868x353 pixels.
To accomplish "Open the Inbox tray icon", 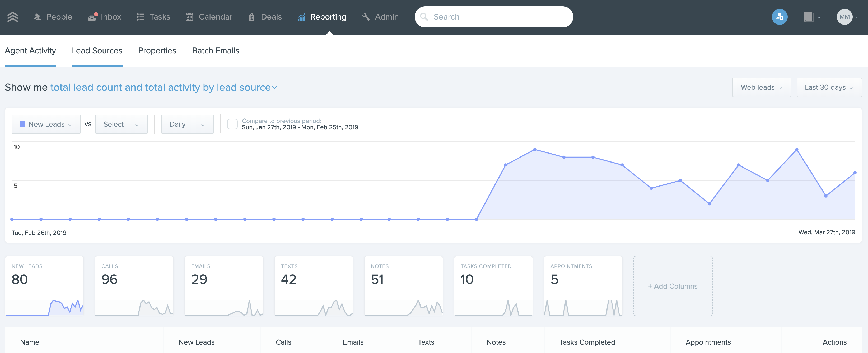I will click(x=92, y=17).
